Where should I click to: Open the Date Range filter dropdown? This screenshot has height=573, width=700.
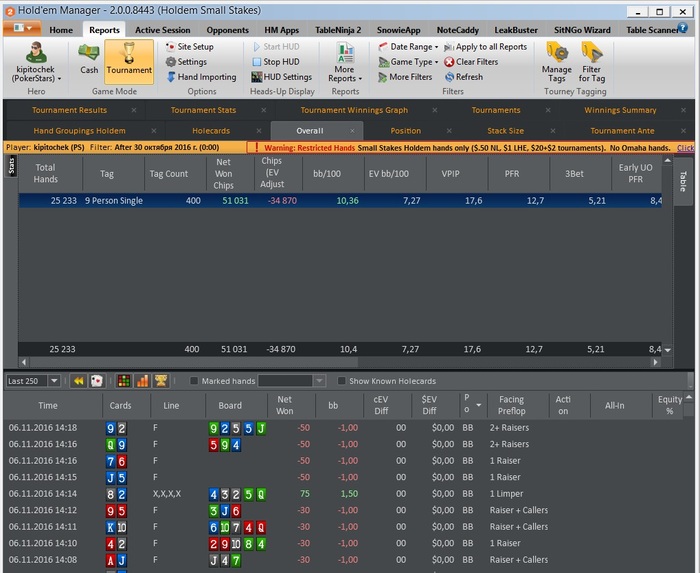point(408,46)
